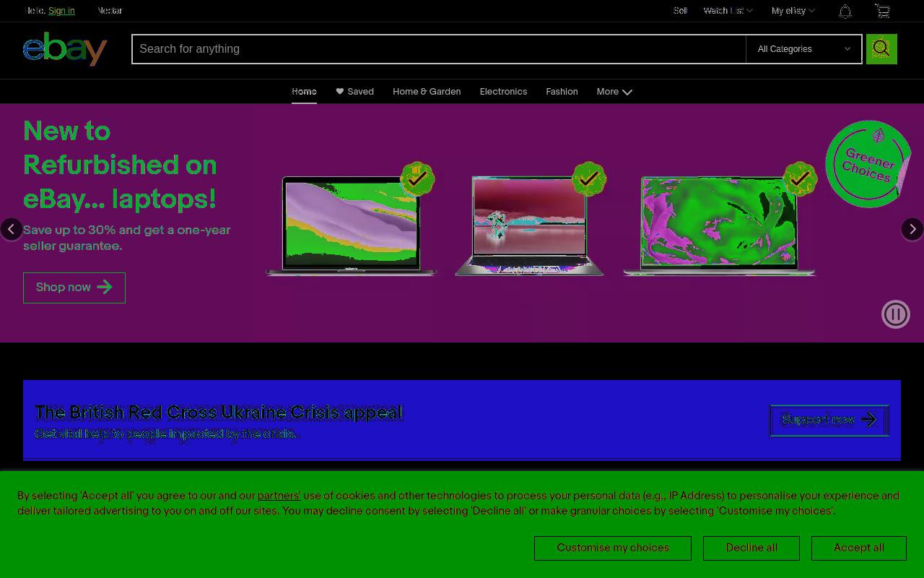
Task: Click the Sell link
Action: 680,11
